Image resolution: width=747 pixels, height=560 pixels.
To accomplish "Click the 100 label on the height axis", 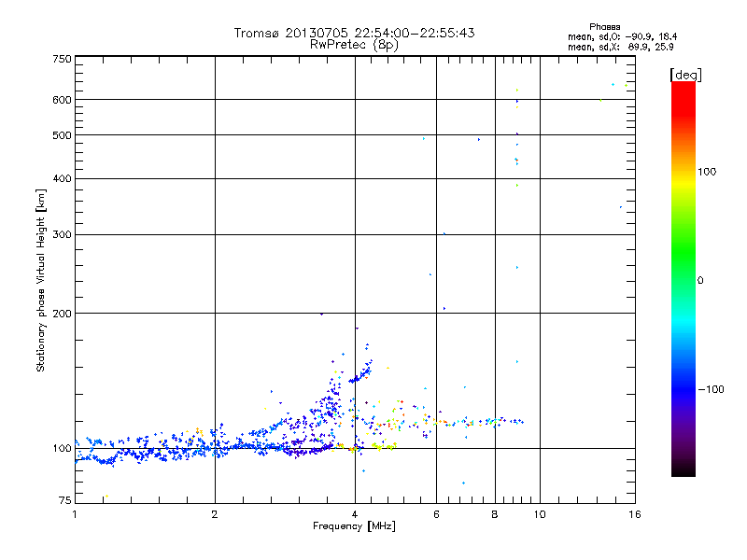I will click(x=62, y=448).
